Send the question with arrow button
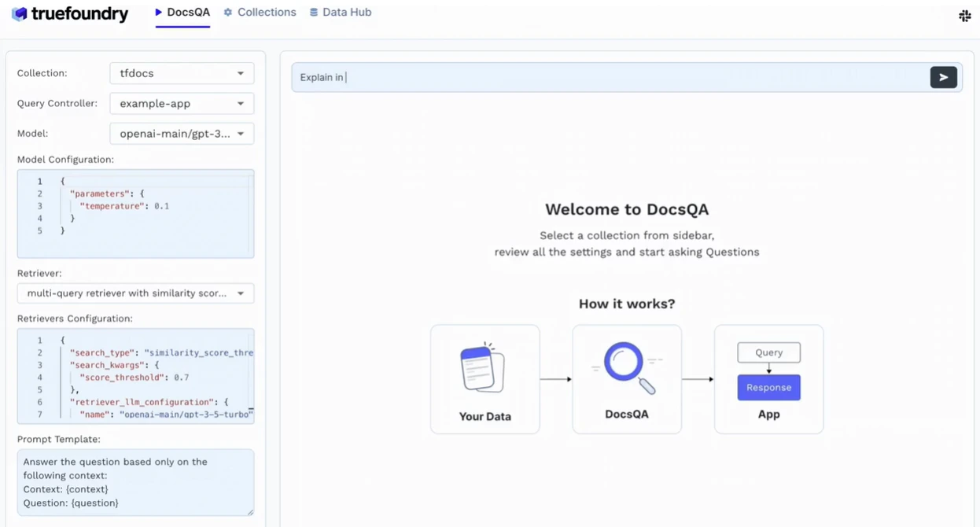This screenshot has width=980, height=527. pos(943,77)
